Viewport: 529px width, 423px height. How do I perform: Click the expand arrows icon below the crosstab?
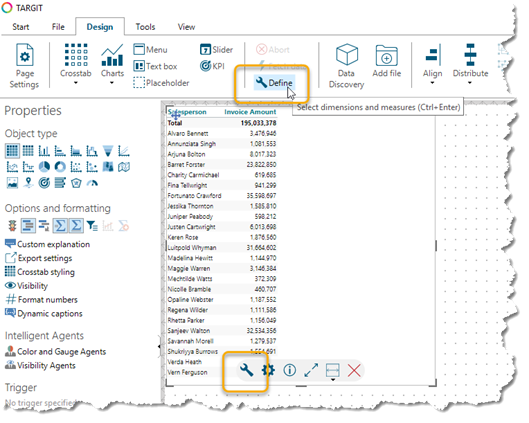311,370
